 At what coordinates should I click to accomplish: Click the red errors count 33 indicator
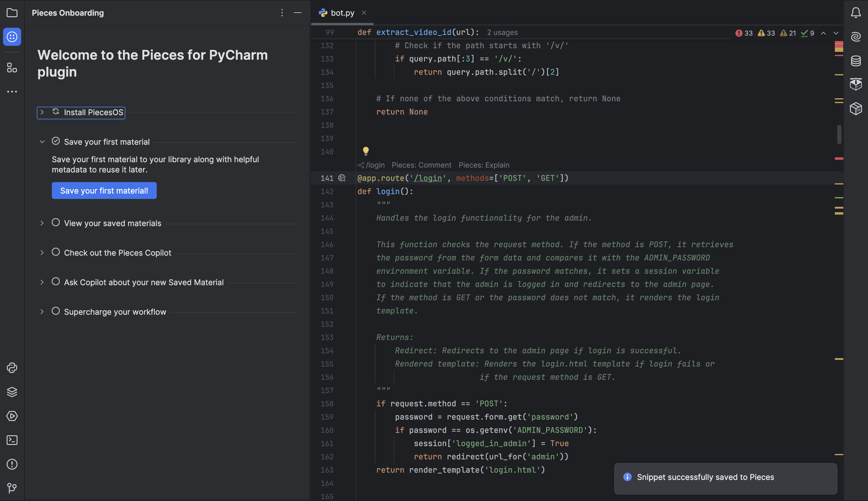tap(744, 33)
